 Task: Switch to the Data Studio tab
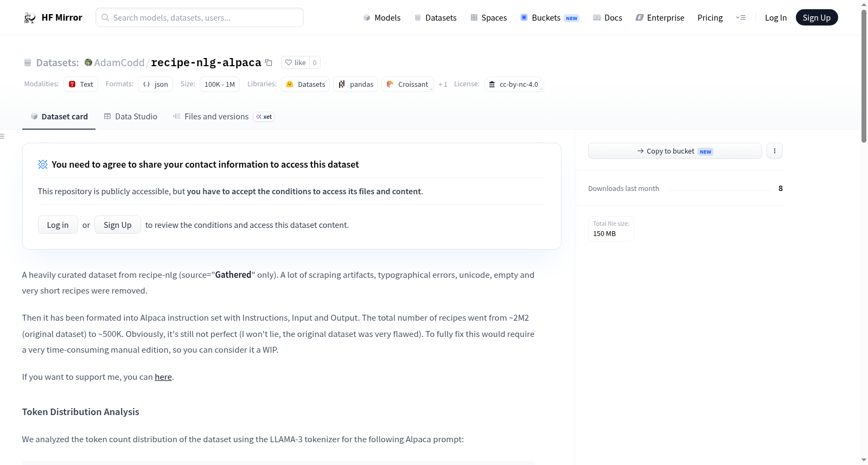coord(131,117)
